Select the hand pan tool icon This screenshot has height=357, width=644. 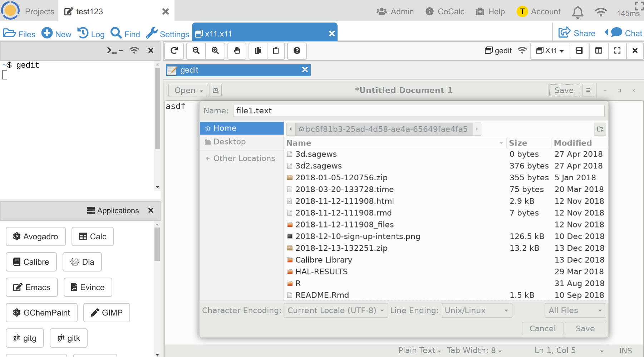click(x=237, y=51)
